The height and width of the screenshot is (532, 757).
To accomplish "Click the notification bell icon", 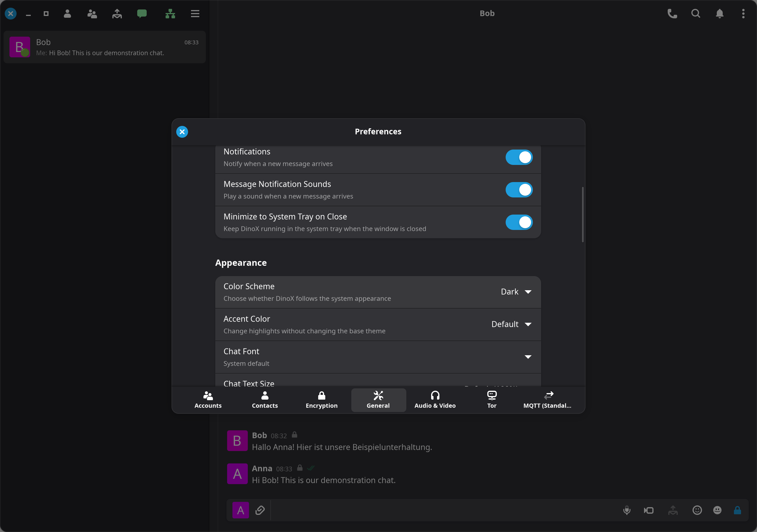I will (720, 14).
